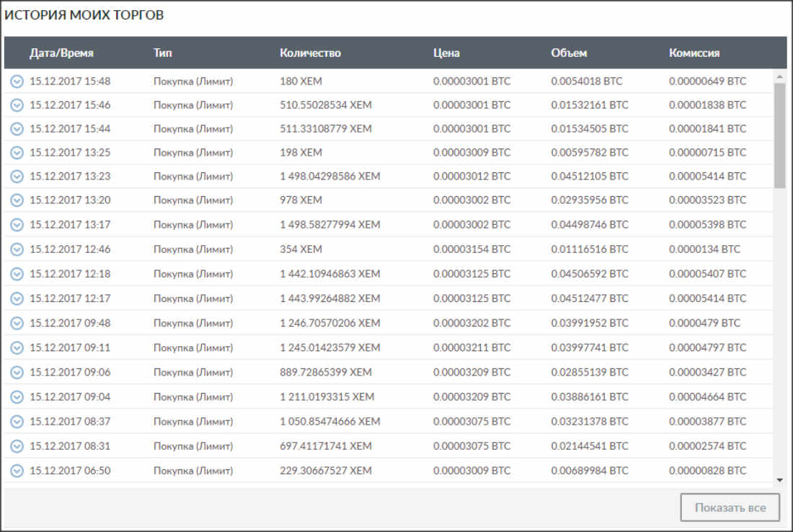Screen dimensions: 793x532
Task: Open details chevron for 15.12.2017 08:37
Action: point(17,422)
